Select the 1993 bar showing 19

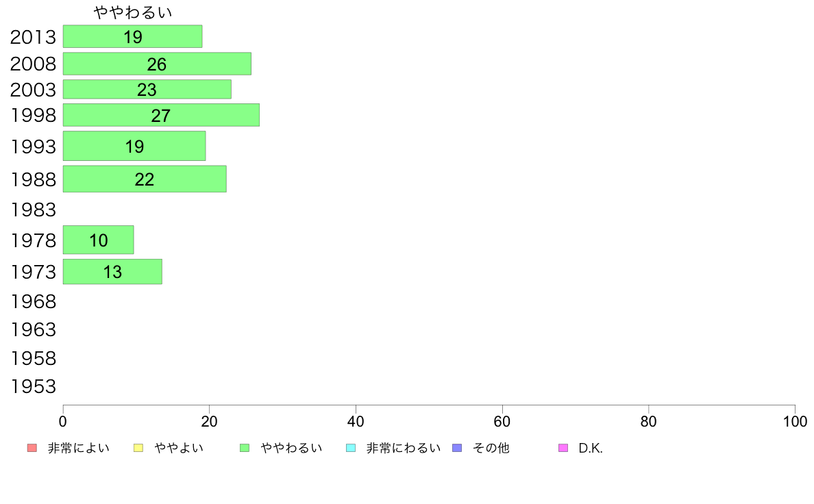pos(134,146)
